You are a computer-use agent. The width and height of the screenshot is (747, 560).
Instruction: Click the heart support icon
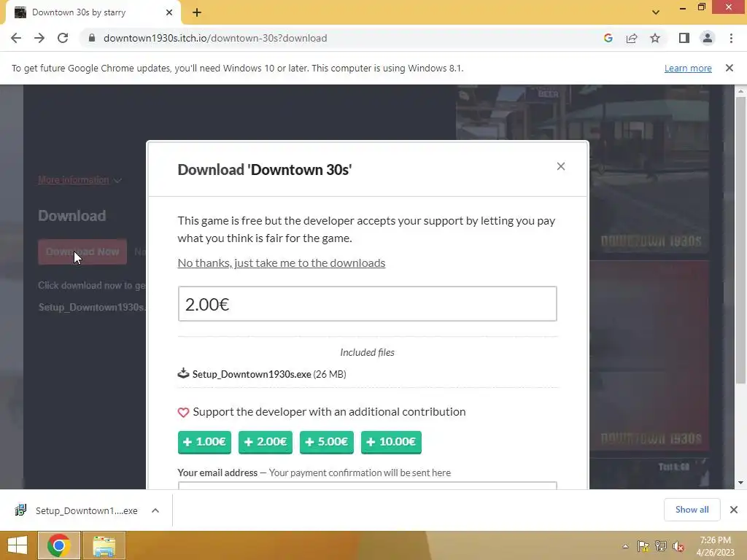pyautogui.click(x=183, y=412)
